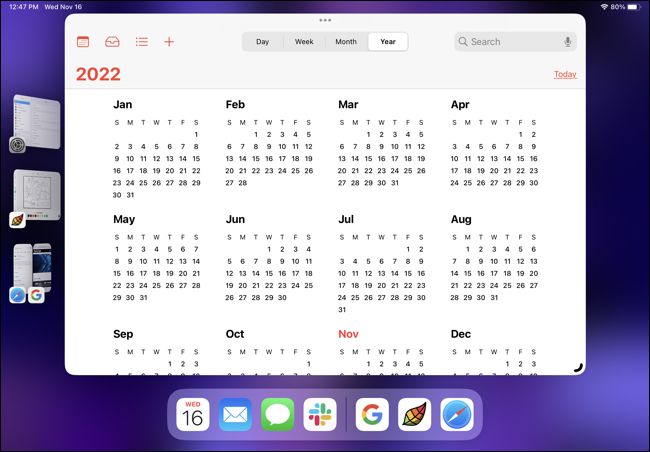650x452 pixels.
Task: Open Messages app in the dock
Action: click(277, 414)
